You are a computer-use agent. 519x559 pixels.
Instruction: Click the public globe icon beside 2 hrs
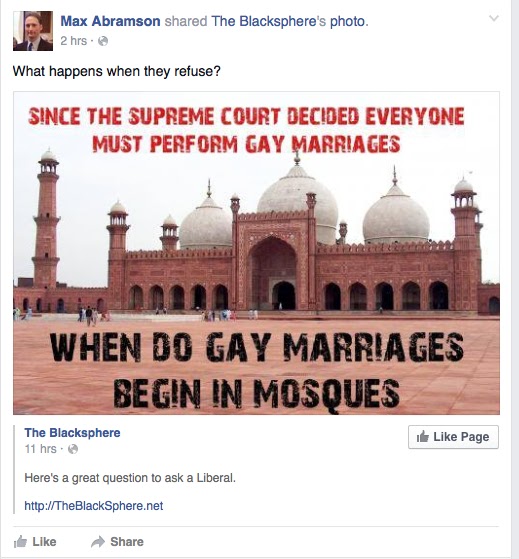(x=103, y=41)
